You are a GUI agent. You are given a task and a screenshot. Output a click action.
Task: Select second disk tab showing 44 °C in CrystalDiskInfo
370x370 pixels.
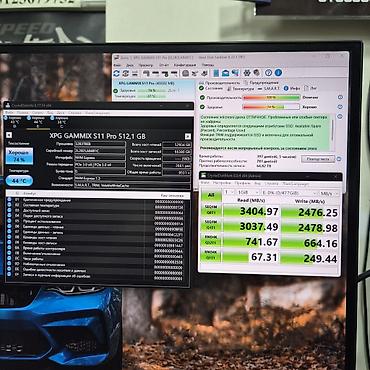pyautogui.click(x=37, y=122)
